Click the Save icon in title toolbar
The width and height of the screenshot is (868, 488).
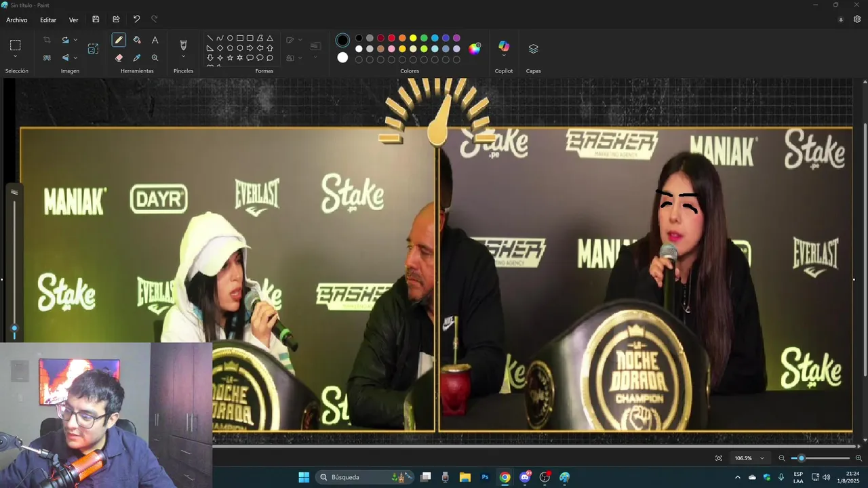click(x=96, y=20)
